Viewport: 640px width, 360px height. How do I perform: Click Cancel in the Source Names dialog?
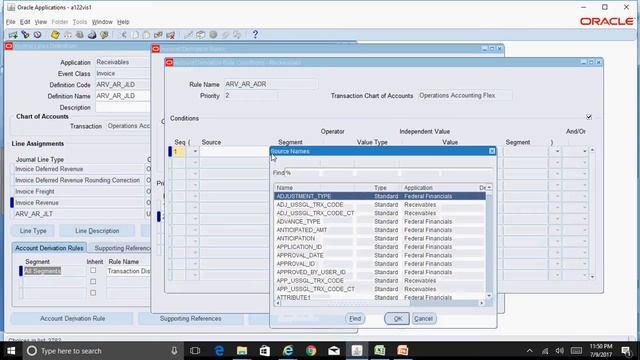point(423,318)
